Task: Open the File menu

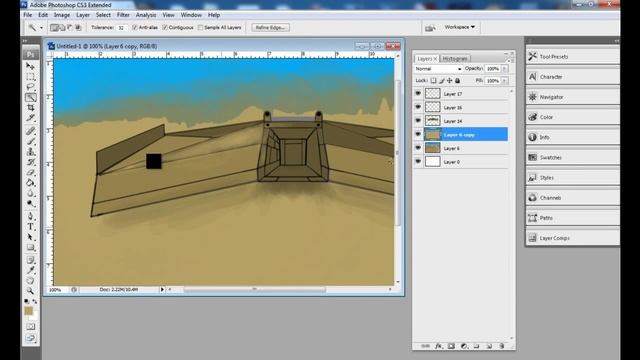Action: pos(28,15)
